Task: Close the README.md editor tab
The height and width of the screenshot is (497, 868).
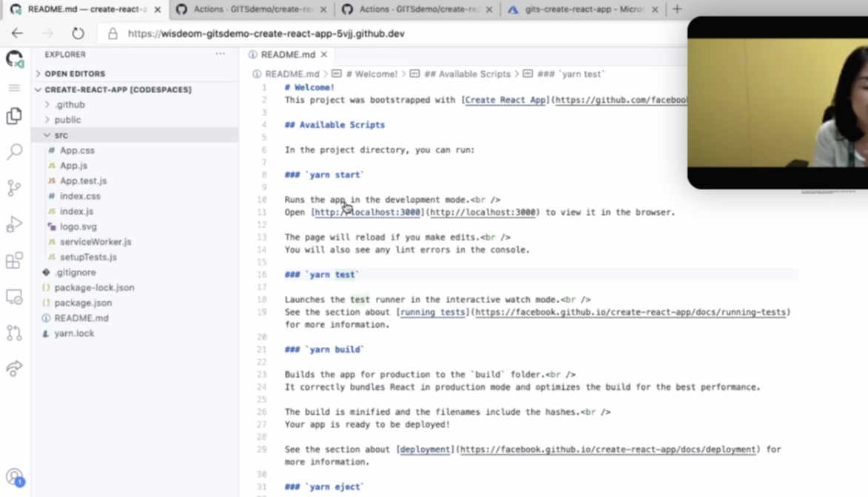Action: (x=324, y=54)
